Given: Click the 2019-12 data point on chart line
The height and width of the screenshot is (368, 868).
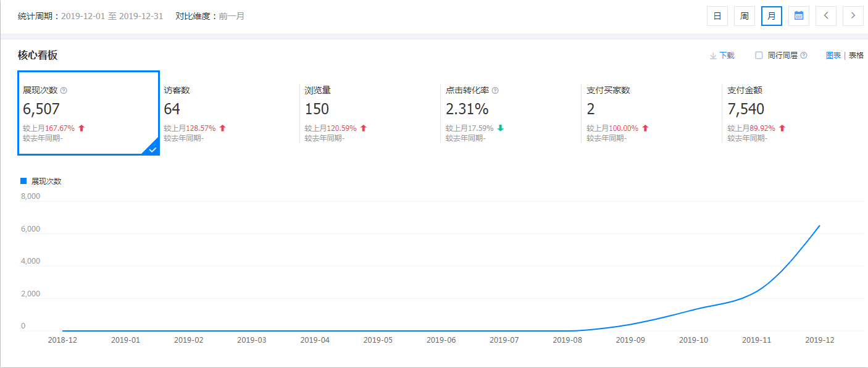Looking at the screenshot, I should point(820,226).
